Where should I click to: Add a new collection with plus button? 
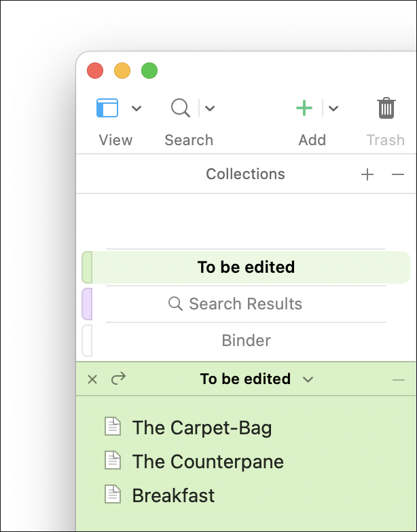[367, 174]
